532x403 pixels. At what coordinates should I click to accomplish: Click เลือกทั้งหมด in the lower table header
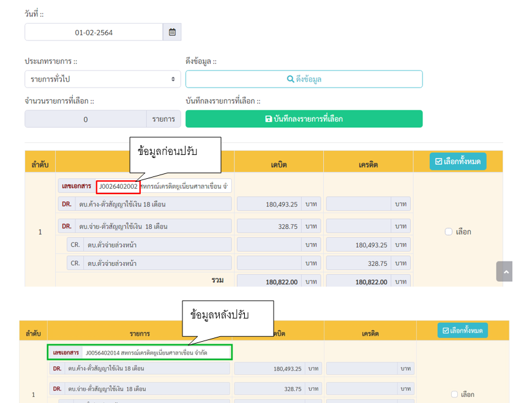click(x=462, y=331)
